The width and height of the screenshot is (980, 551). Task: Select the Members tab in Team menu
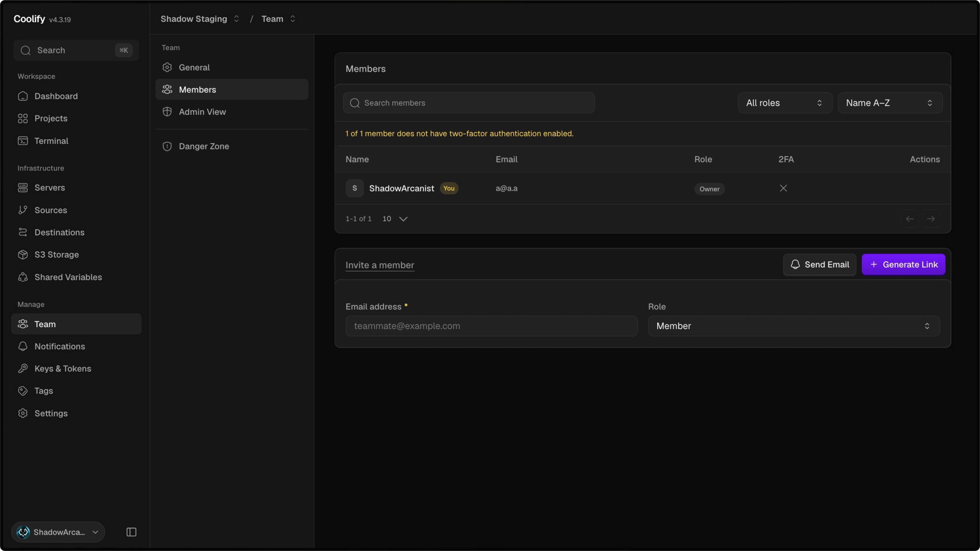click(x=232, y=89)
